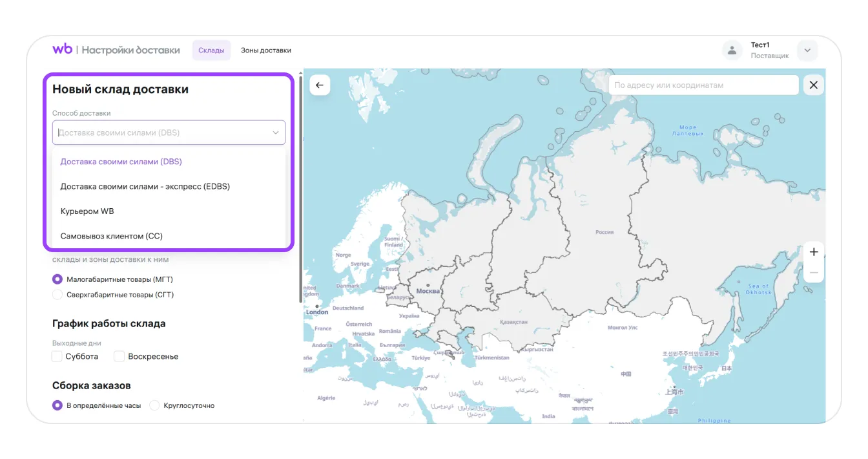Collapse the Способ доставки dropdown chevron

click(275, 133)
